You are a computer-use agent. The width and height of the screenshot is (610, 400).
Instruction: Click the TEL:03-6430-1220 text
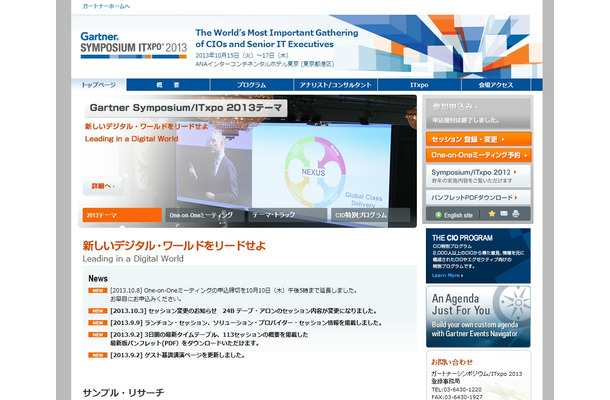point(457,389)
